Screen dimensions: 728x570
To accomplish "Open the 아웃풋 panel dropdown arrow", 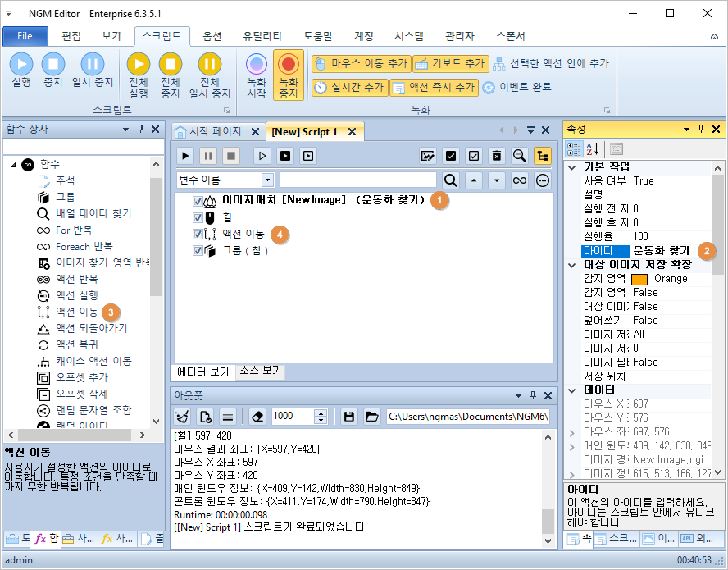I will click(x=518, y=396).
